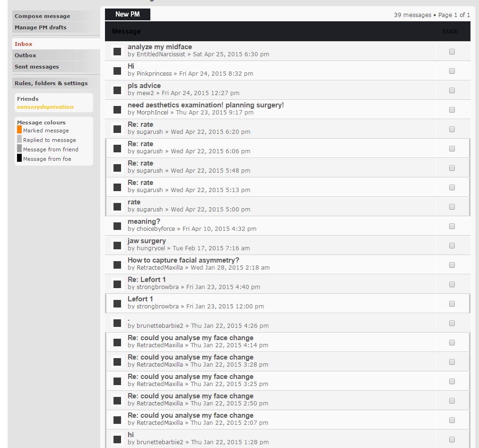Click the New PM button

click(128, 14)
